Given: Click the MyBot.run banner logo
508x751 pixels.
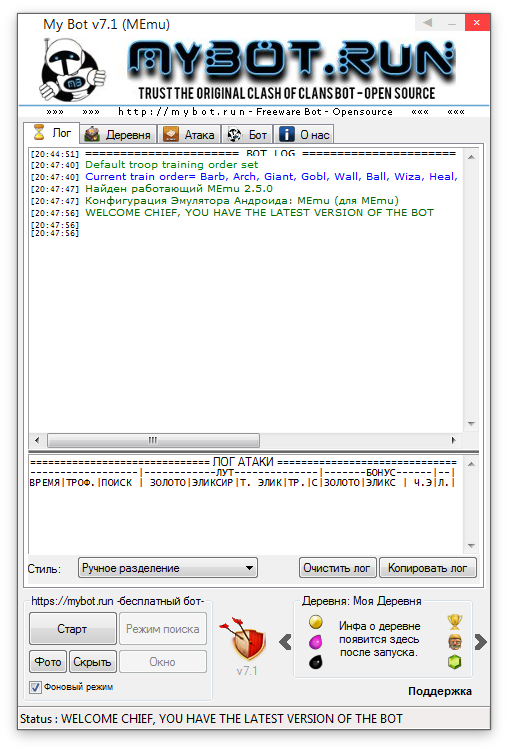Looking at the screenshot, I should pos(291,71).
